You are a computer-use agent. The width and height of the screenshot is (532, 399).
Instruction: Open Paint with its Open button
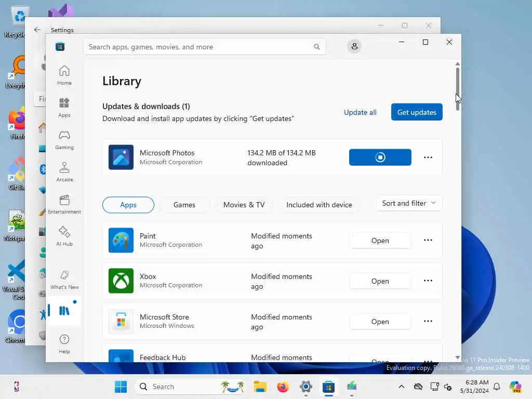click(380, 241)
